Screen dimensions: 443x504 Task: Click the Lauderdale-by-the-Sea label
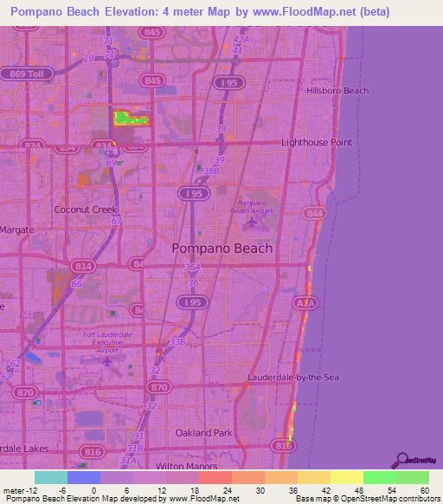point(293,378)
